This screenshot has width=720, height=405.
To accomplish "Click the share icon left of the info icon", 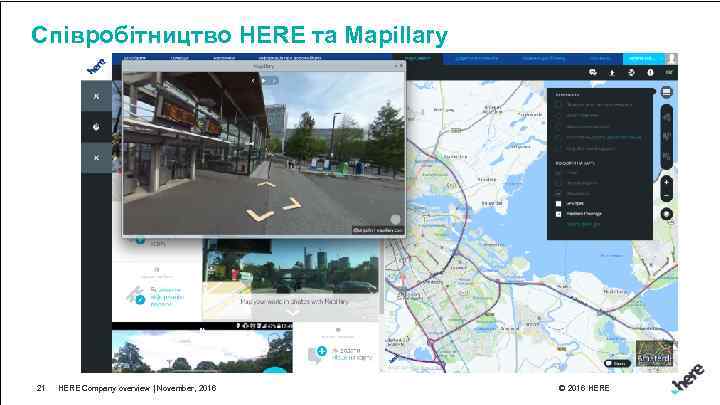I will 631,73.
